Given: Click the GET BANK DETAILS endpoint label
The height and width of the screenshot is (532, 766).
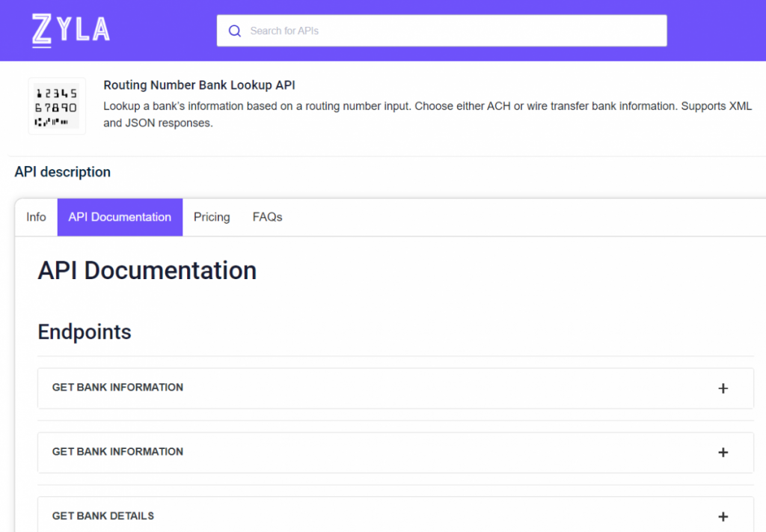Looking at the screenshot, I should click(x=103, y=516).
